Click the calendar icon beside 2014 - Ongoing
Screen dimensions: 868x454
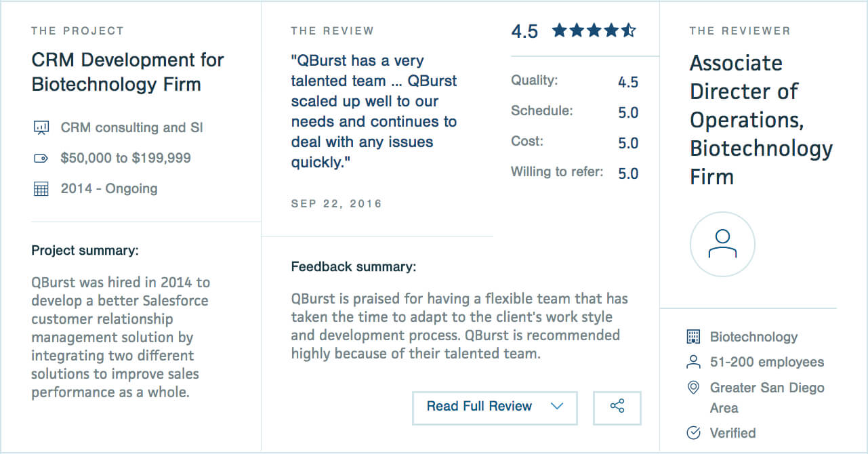pos(41,189)
